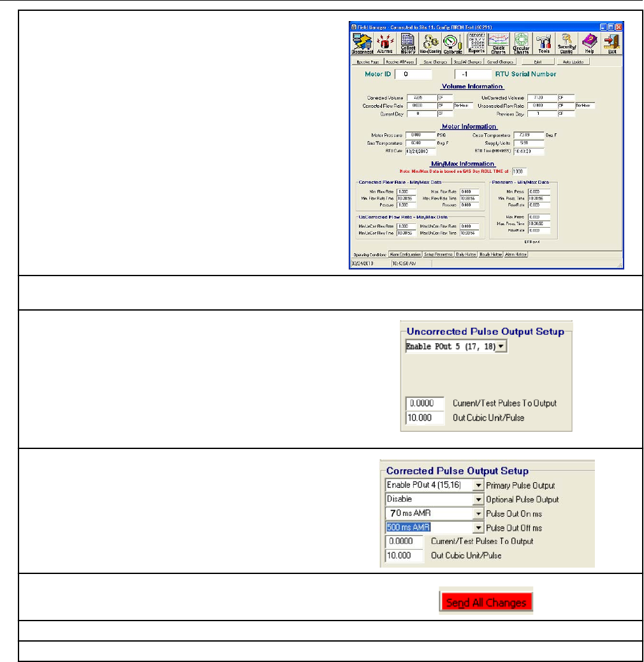Switch to Alarm History tab
Image resolution: width=644 pixels, height=662 pixels.
point(516,254)
